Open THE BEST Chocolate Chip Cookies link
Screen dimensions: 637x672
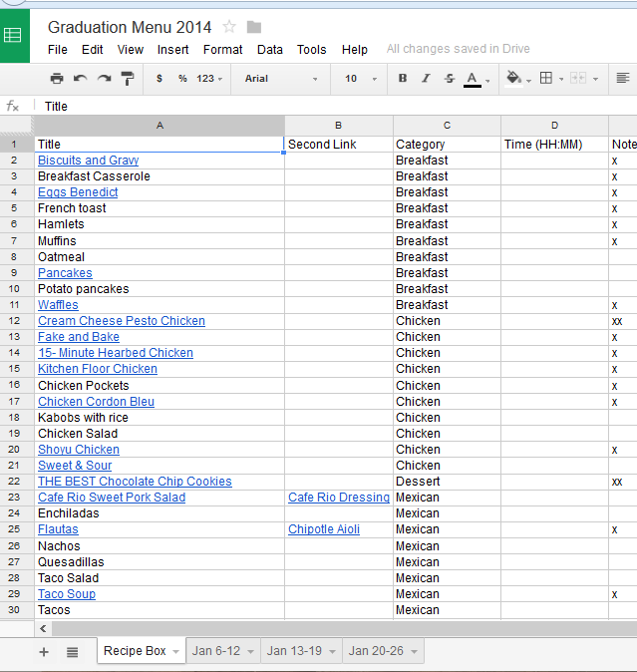(135, 482)
